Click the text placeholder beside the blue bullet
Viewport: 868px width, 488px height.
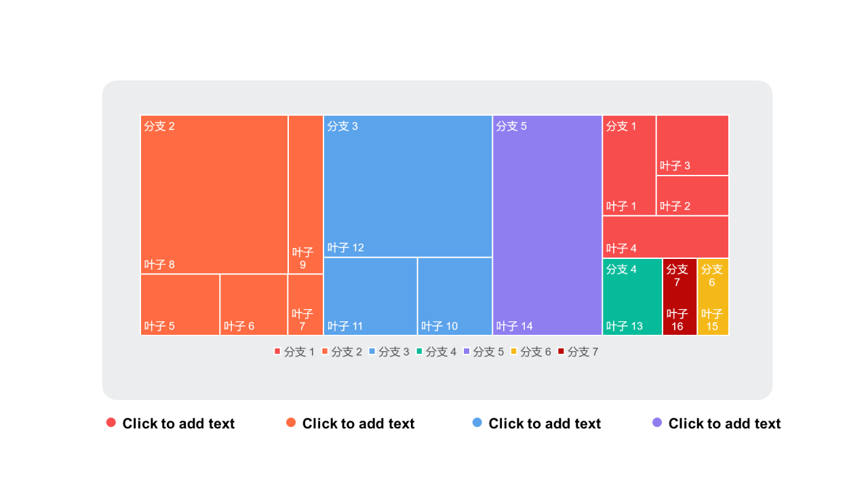tap(545, 424)
